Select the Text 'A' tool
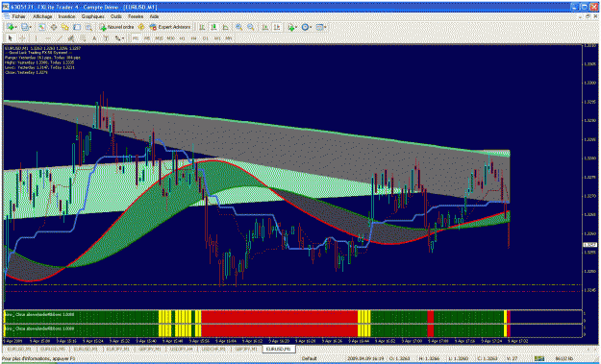The image size is (601, 364). pos(94,37)
